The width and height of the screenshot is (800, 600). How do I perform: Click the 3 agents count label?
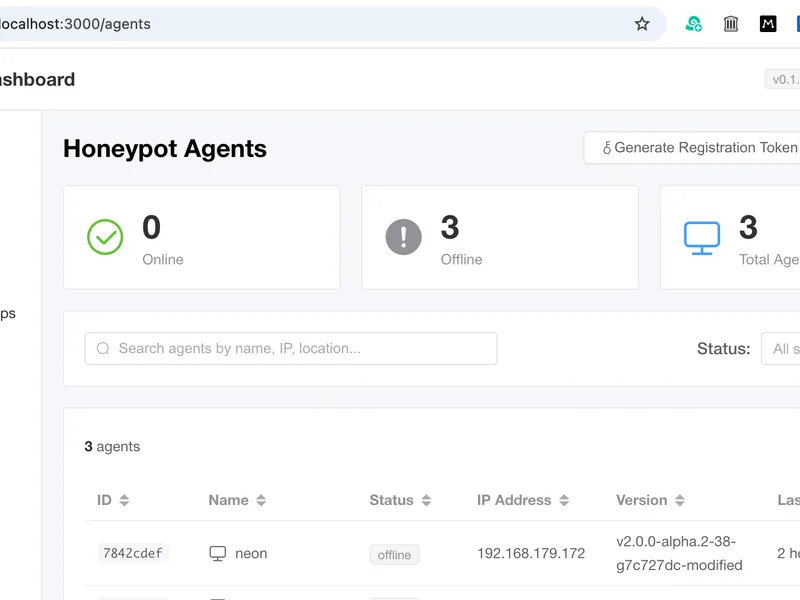pos(112,446)
